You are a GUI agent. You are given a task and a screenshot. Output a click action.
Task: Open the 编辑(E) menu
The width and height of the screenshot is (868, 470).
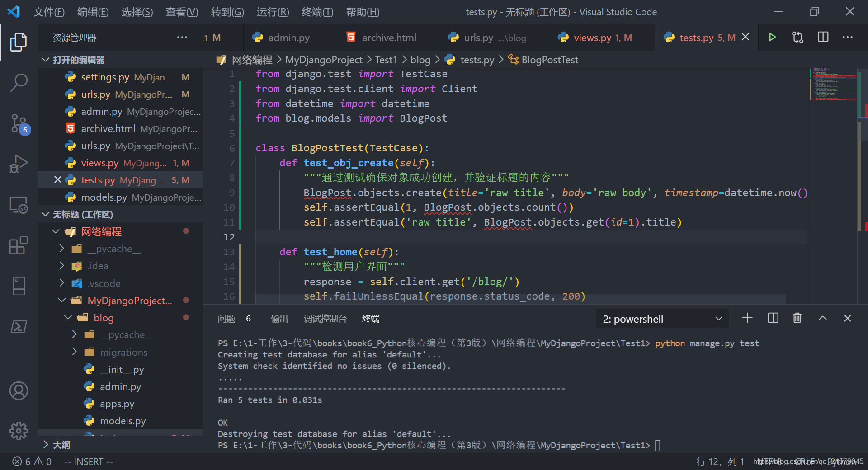point(93,12)
